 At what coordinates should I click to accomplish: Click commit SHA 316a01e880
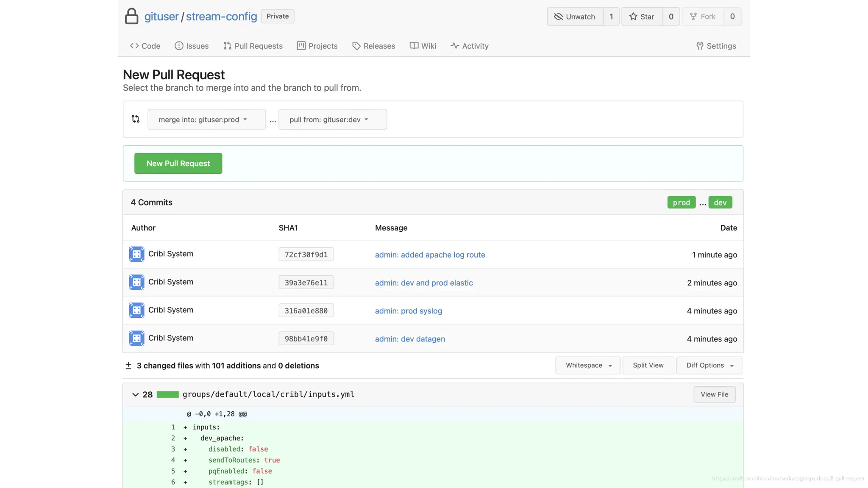click(x=306, y=311)
